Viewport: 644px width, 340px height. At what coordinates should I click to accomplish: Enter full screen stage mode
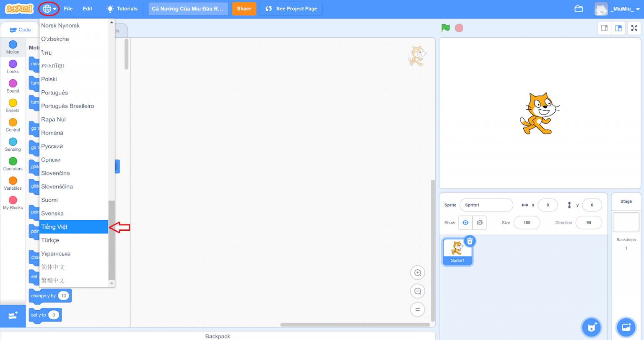[634, 28]
